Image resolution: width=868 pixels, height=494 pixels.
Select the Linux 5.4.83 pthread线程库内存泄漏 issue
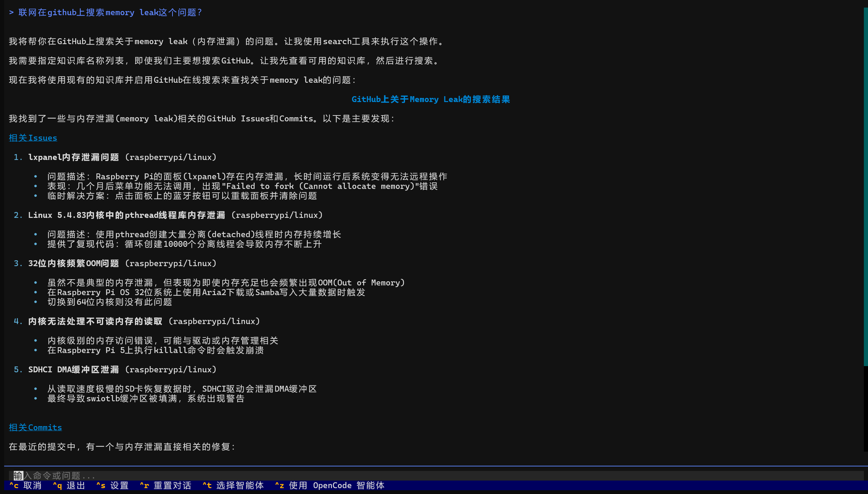click(126, 215)
